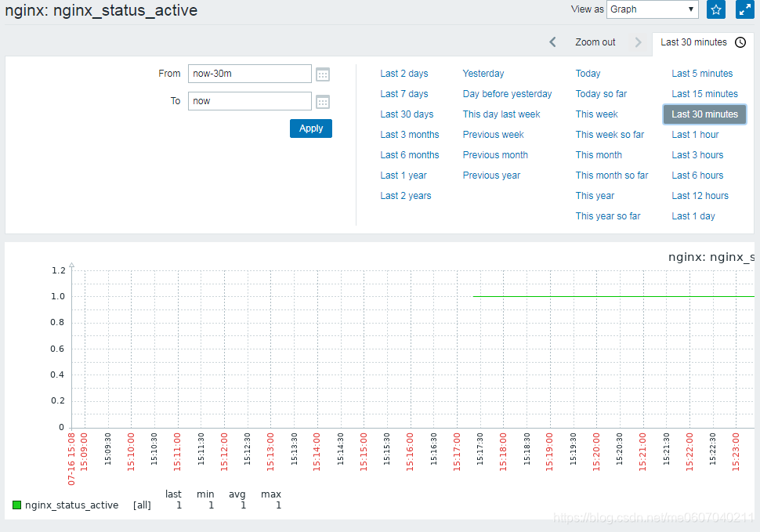
Task: Select Last 2 years range
Action: [x=406, y=196]
